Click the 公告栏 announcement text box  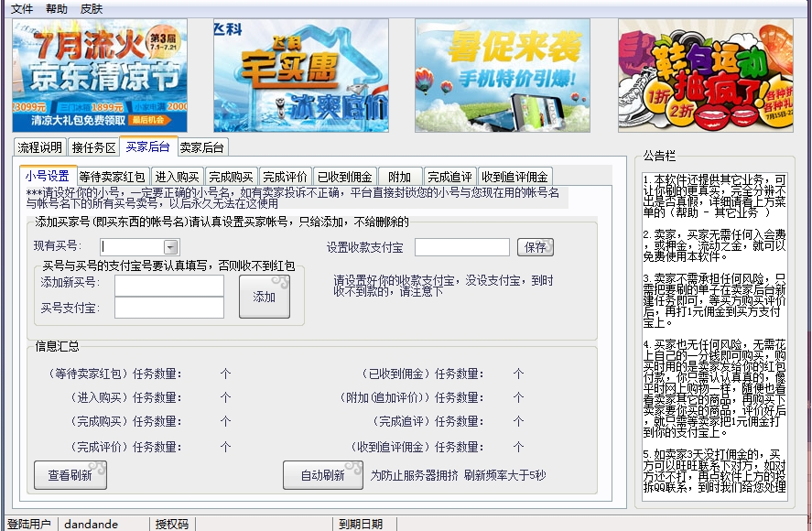(715, 337)
